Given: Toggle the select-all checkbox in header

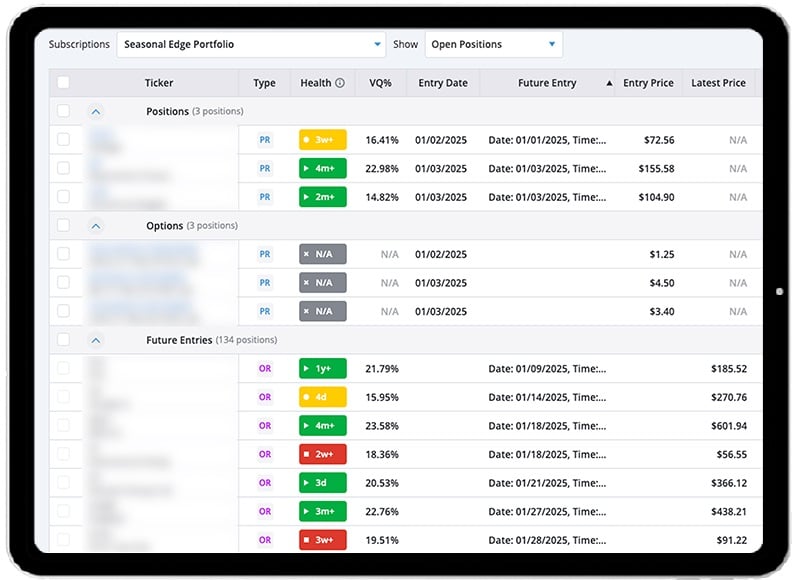Looking at the screenshot, I should point(64,83).
